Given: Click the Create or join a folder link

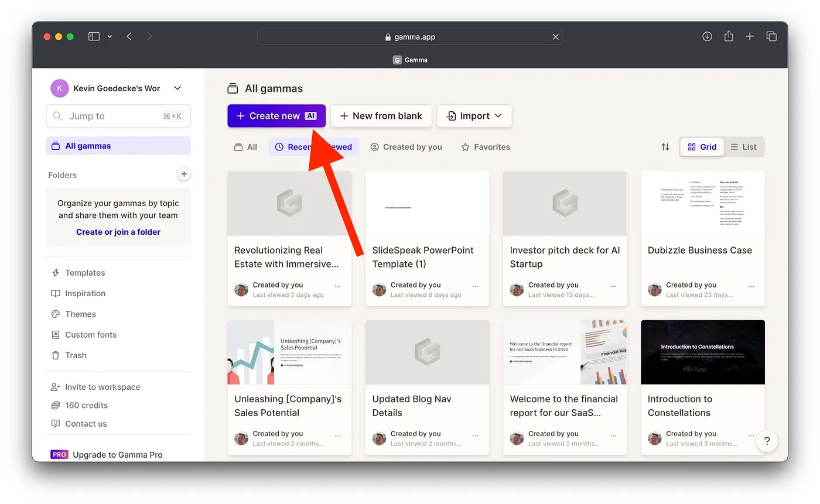Looking at the screenshot, I should tap(118, 232).
